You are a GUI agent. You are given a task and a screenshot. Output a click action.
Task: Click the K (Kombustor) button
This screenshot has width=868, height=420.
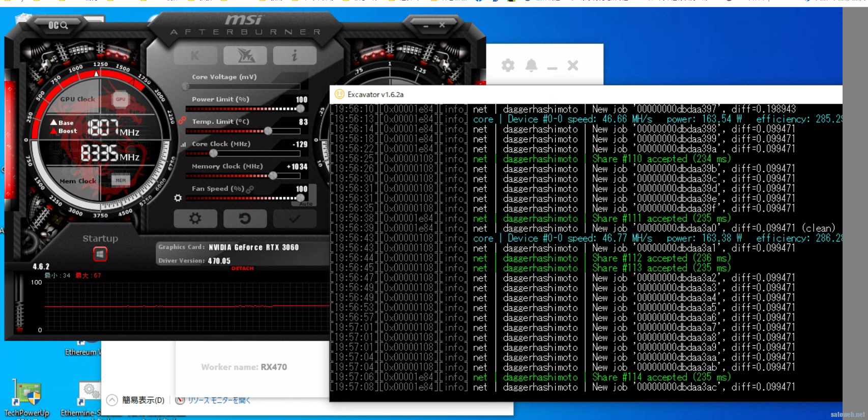click(195, 55)
